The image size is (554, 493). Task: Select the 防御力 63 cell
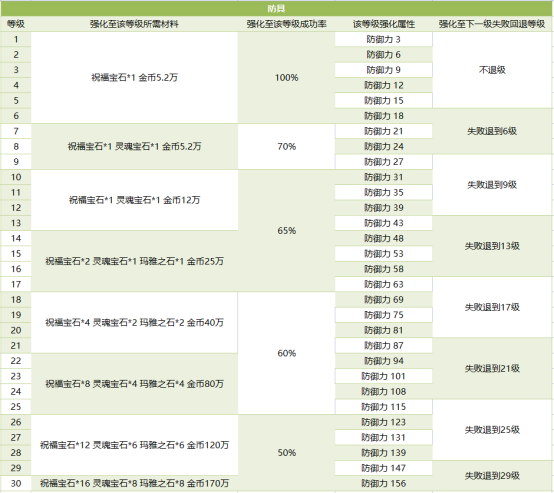coord(384,284)
